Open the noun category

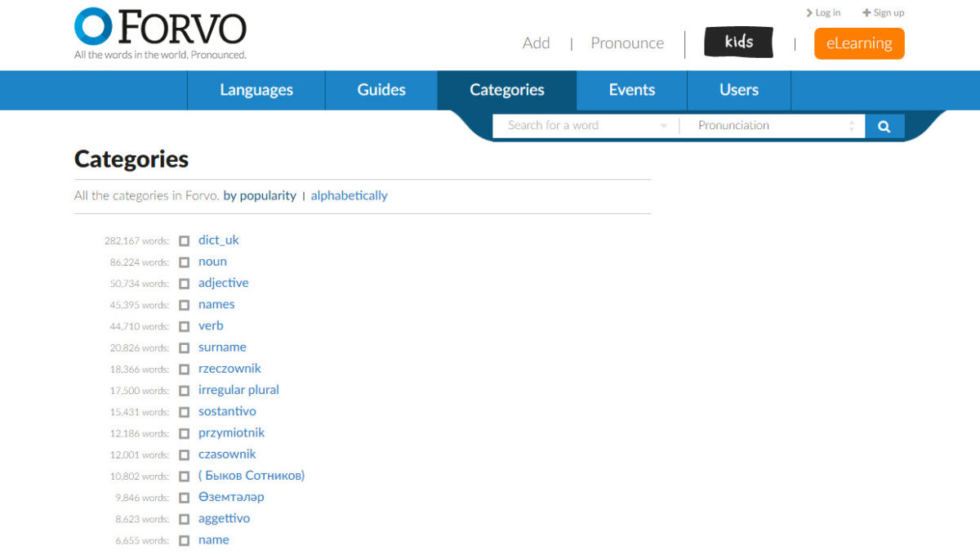(x=212, y=262)
